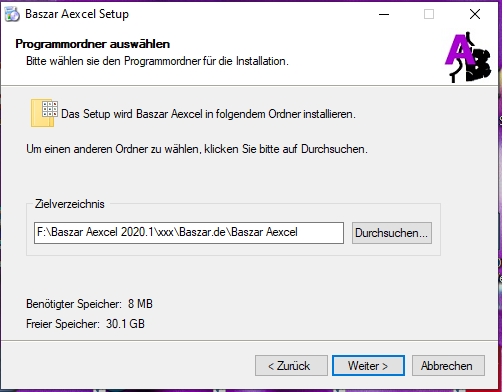The image size is (502, 392).
Task: Click the Durchsuchen... button to browse folders
Action: 392,233
